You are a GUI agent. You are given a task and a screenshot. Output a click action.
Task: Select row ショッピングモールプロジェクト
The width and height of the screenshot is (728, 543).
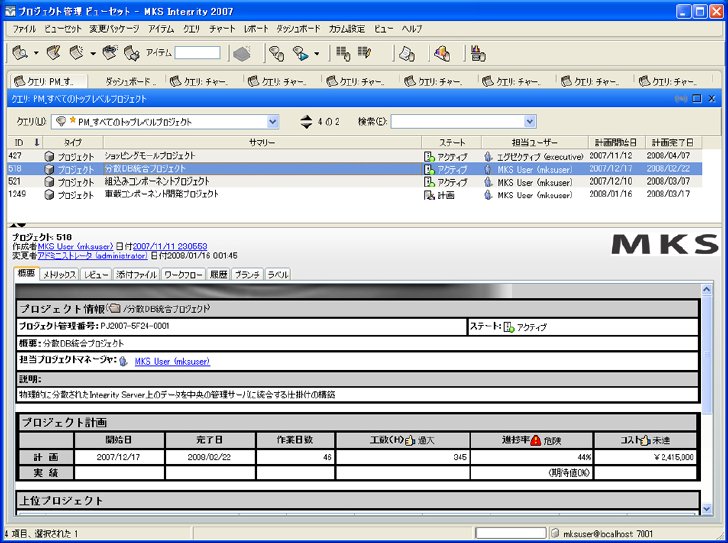[x=355, y=156]
